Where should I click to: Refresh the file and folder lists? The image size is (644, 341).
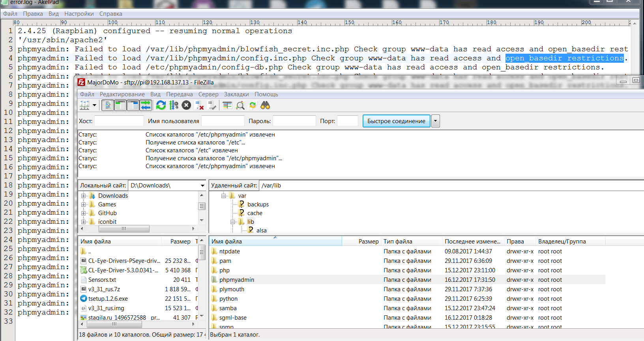pyautogui.click(x=161, y=105)
